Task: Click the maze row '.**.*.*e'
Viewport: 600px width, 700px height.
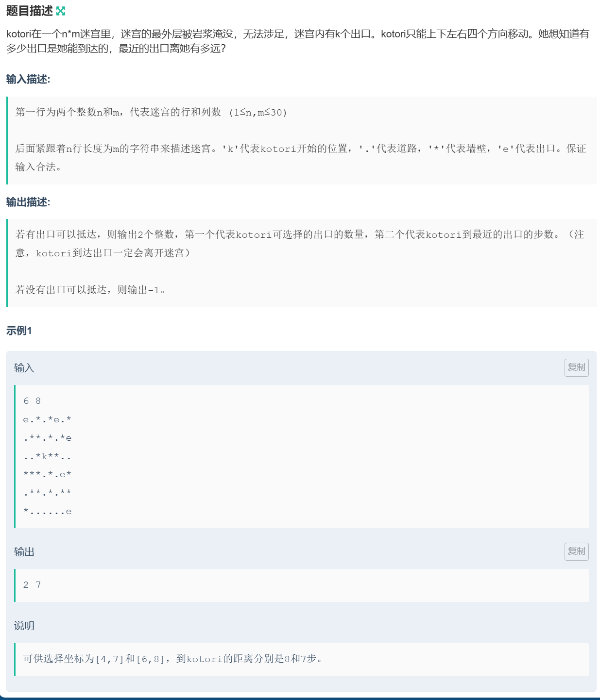Action: (48, 438)
